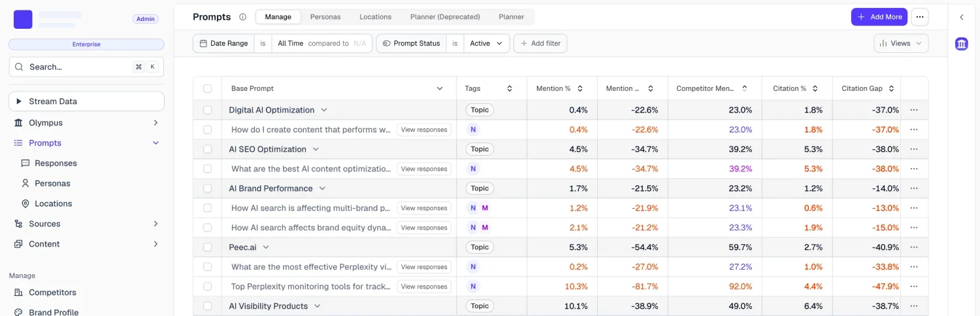Collapse the right panel with the chevron

pyautogui.click(x=962, y=17)
